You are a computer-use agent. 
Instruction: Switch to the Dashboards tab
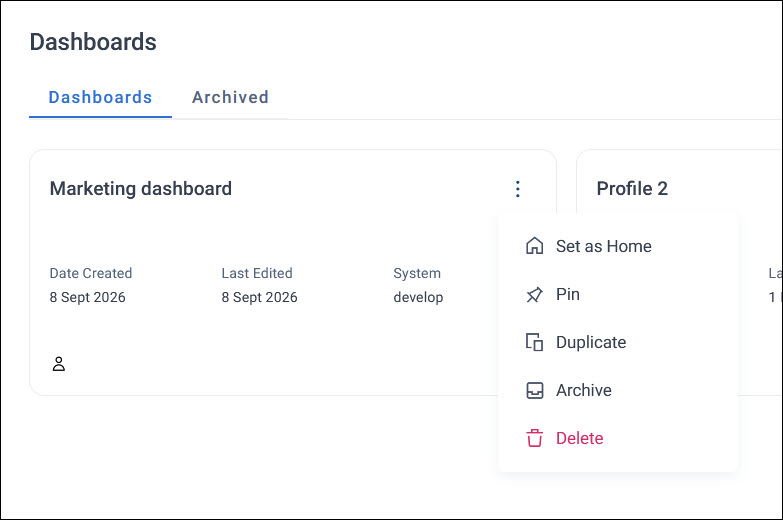coord(100,97)
